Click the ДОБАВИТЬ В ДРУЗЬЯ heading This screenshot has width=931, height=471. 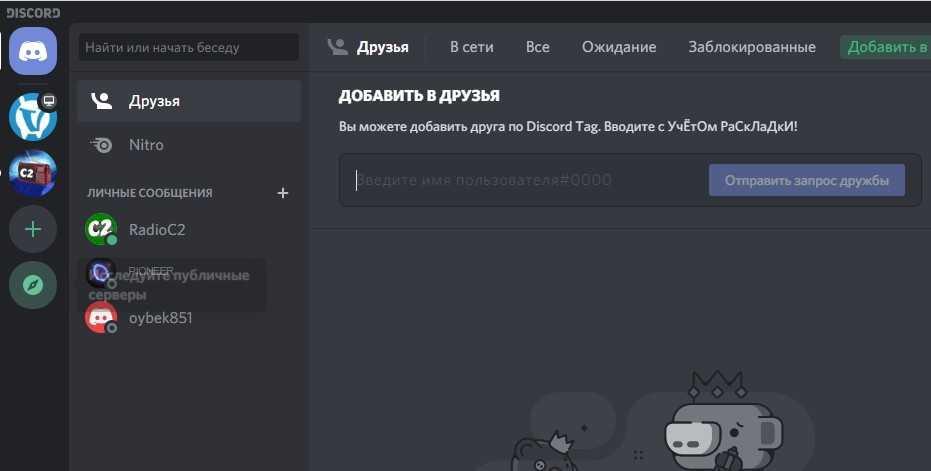419,96
